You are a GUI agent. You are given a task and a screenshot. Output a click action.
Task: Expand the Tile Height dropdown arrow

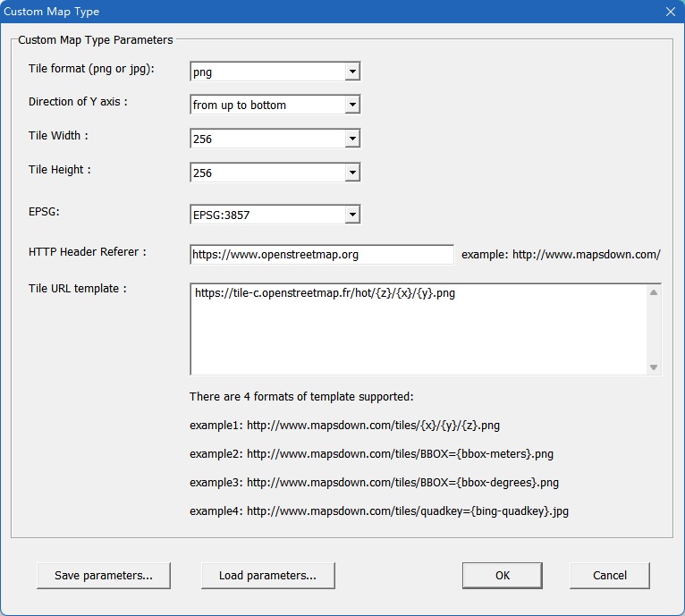[x=352, y=173]
